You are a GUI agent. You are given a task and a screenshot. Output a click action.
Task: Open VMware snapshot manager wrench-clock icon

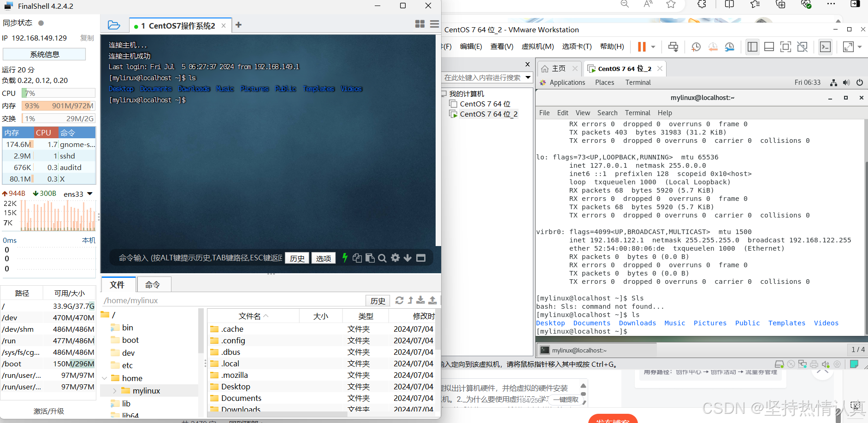(x=730, y=47)
